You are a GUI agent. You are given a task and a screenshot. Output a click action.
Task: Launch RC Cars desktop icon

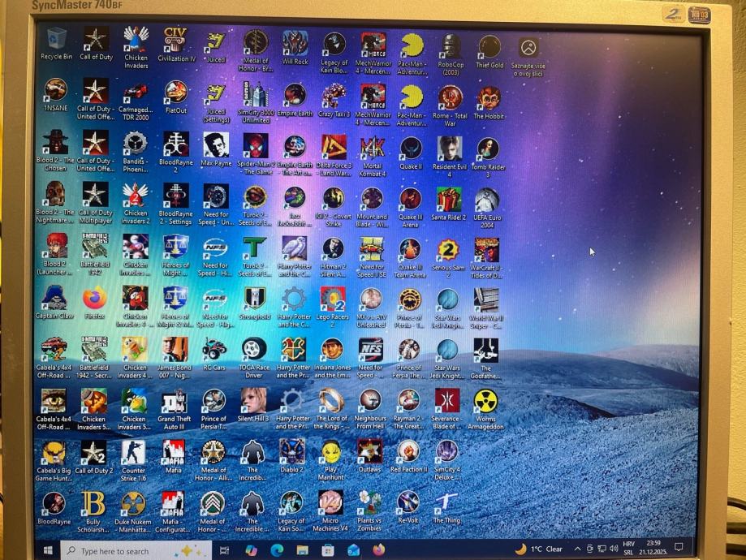tap(214, 354)
